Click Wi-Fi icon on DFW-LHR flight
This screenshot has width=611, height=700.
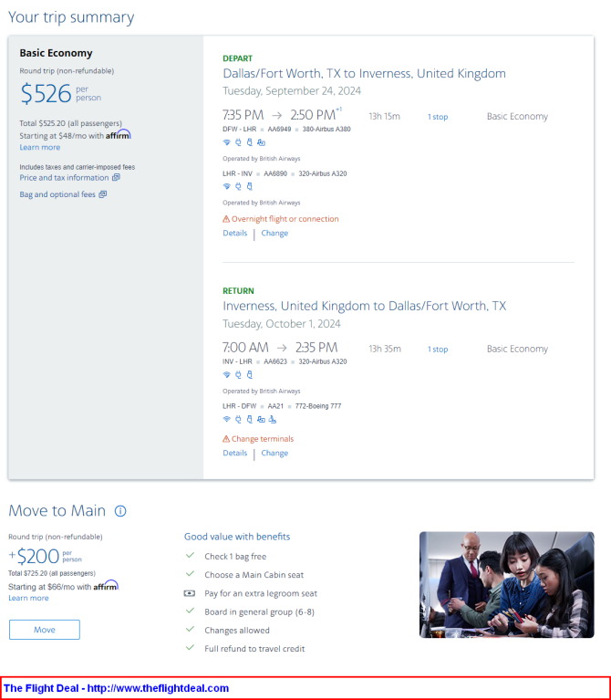coord(226,142)
